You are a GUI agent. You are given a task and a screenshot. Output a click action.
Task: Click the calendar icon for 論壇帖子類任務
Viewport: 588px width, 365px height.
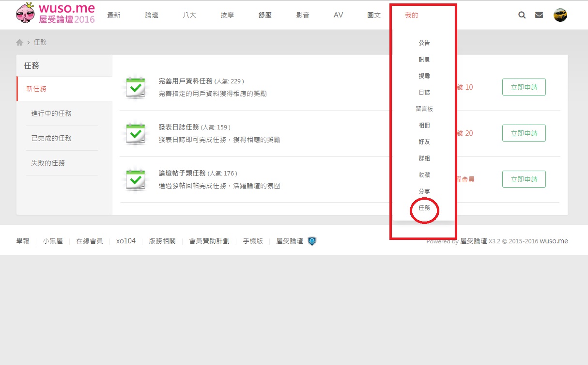[136, 180]
